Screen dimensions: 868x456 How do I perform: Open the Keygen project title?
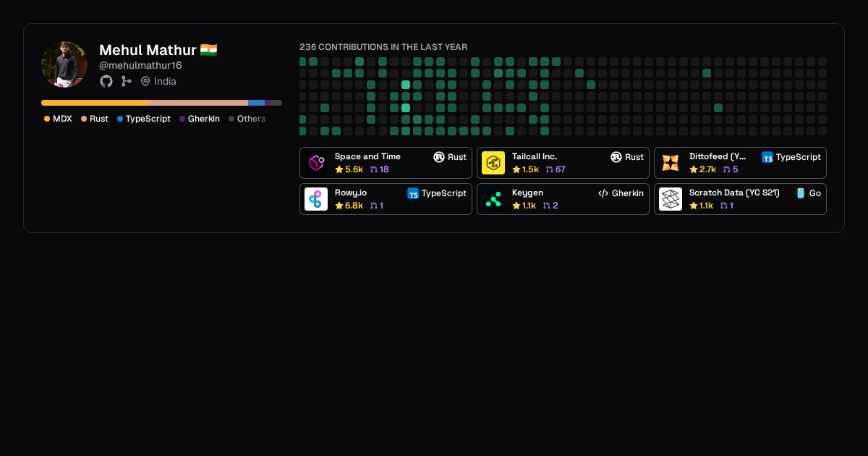pos(527,193)
